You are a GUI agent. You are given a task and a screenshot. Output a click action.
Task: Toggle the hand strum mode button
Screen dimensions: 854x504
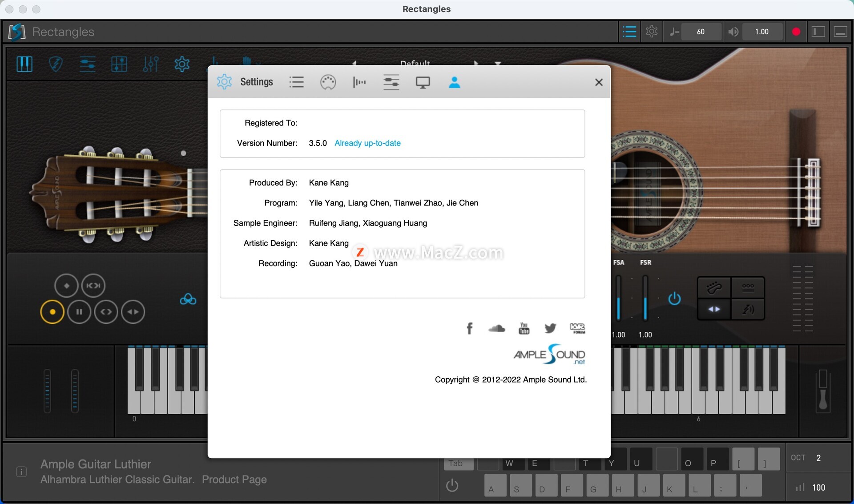[714, 287]
